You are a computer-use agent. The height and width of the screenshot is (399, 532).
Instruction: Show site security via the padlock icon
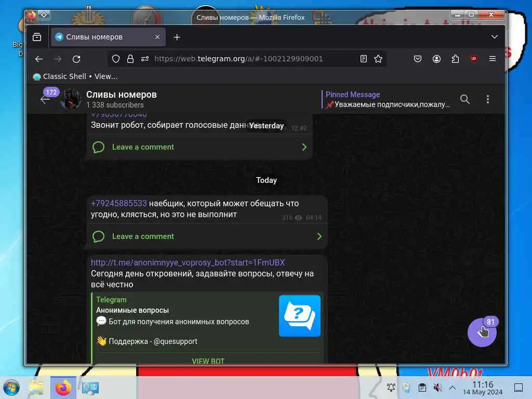[x=130, y=59]
